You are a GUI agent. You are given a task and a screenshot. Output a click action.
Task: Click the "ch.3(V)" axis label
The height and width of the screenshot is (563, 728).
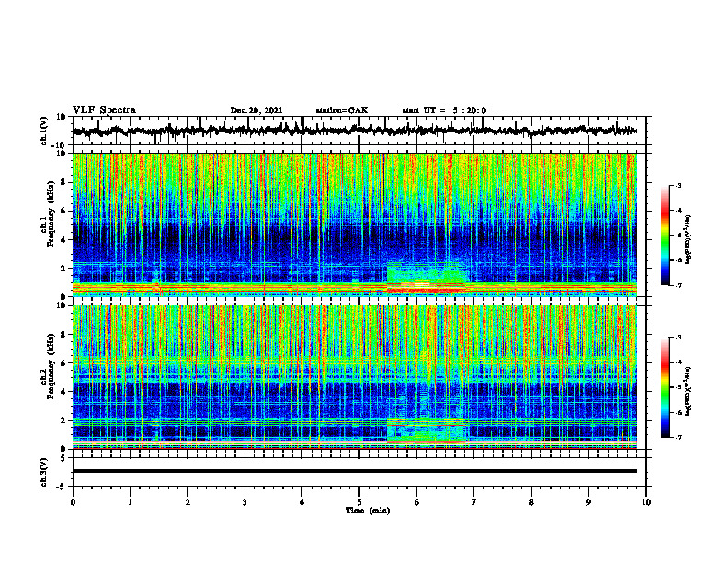[x=45, y=472]
